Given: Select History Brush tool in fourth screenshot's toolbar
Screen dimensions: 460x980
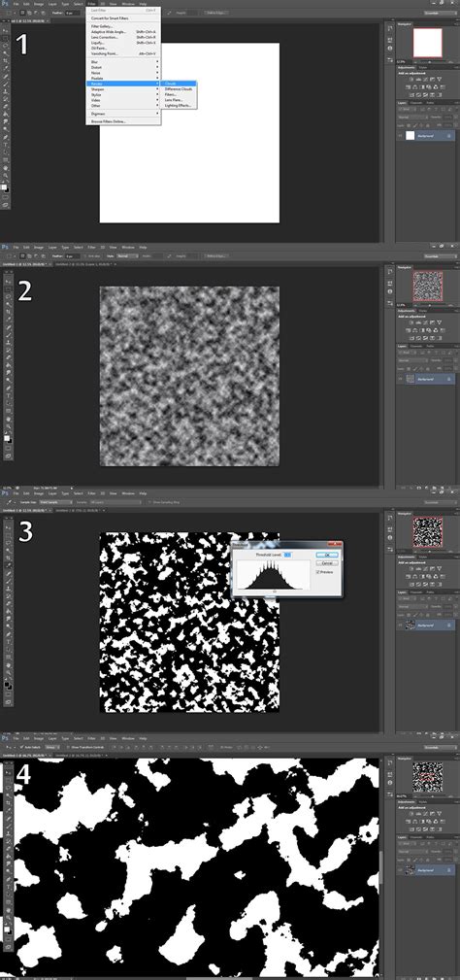Looking at the screenshot, I should pos(8,841).
